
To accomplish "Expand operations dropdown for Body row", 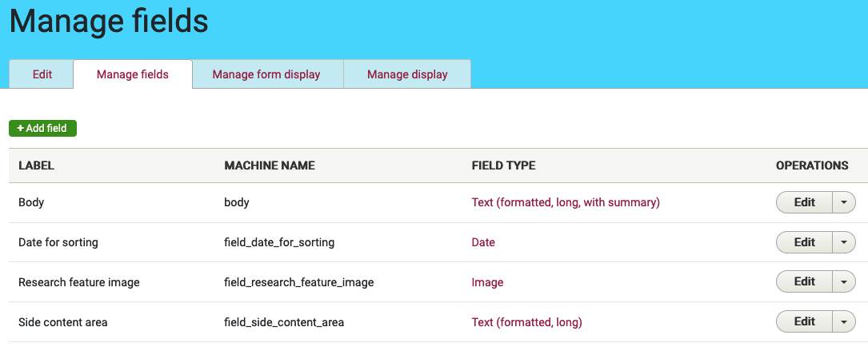I will point(844,202).
